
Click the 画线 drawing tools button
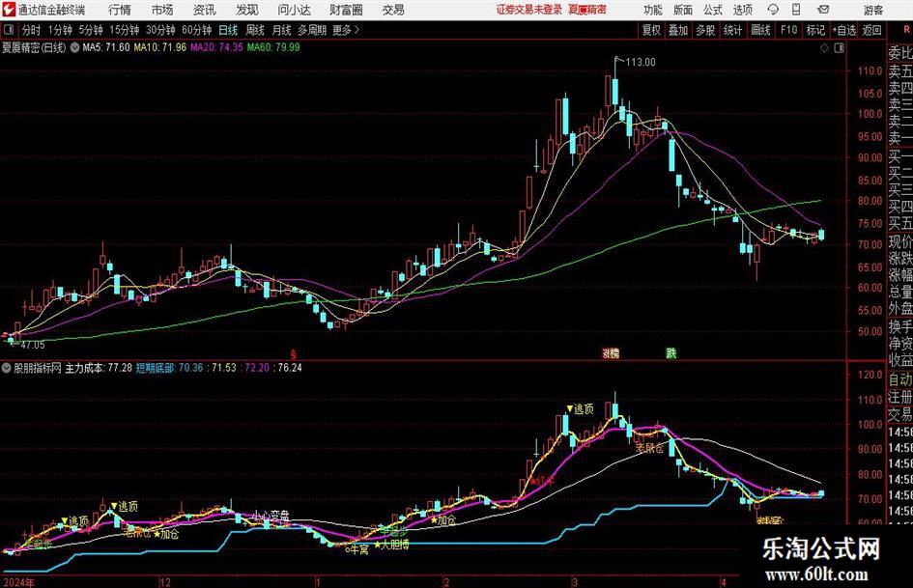[760, 30]
